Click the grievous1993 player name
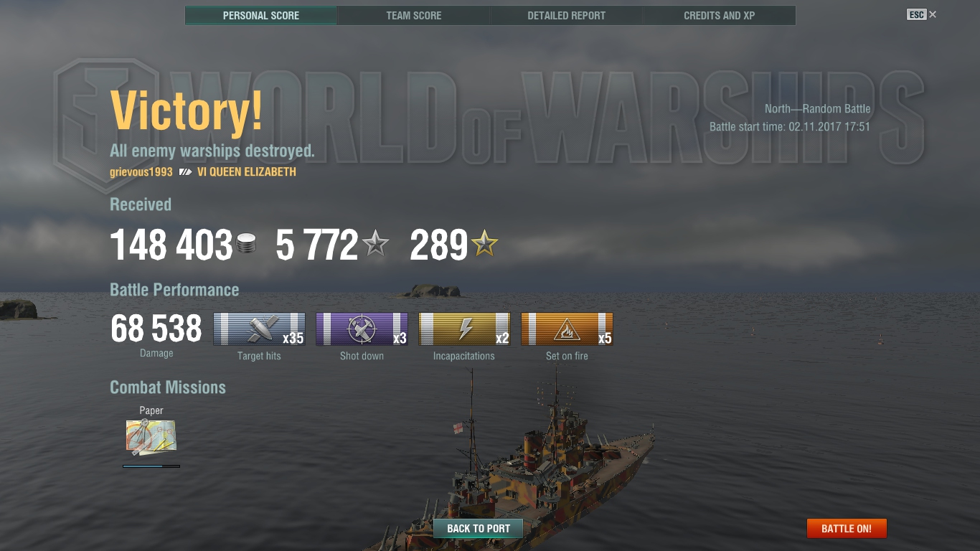Image resolution: width=980 pixels, height=551 pixels. (x=141, y=172)
